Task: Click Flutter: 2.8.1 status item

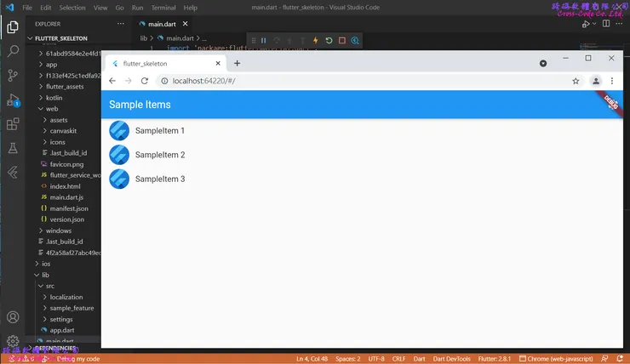Action: (494, 359)
